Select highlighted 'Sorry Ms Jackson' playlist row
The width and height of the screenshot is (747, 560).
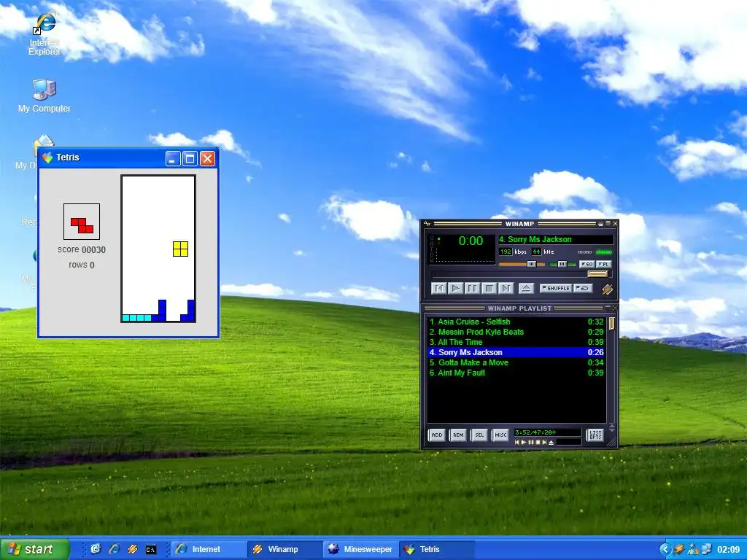pos(516,352)
